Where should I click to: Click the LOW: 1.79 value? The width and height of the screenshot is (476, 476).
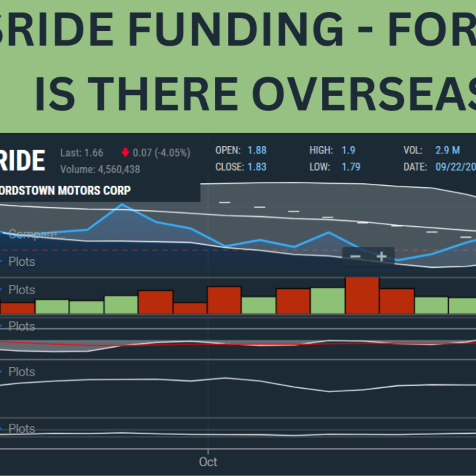click(351, 167)
